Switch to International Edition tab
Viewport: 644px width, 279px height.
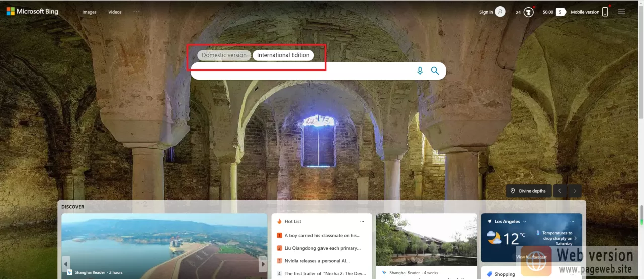pyautogui.click(x=283, y=55)
